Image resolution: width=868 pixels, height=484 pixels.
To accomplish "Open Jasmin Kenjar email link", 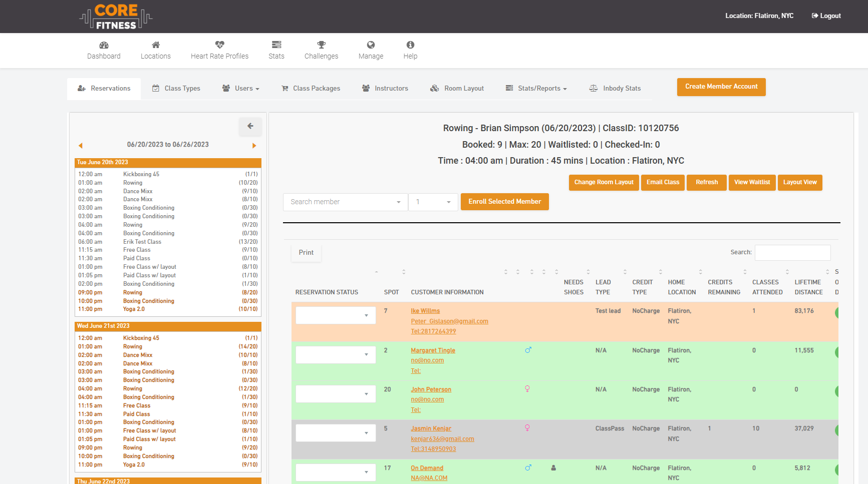I will [442, 439].
